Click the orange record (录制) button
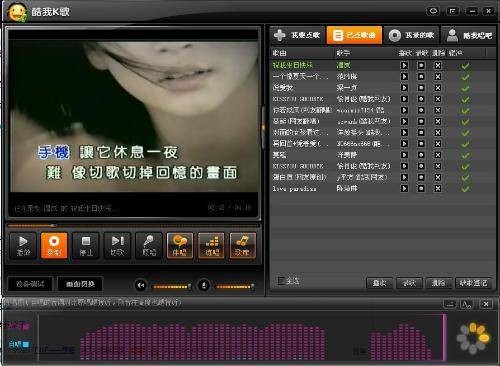Viewport: 500px width, 366px height. tap(54, 245)
